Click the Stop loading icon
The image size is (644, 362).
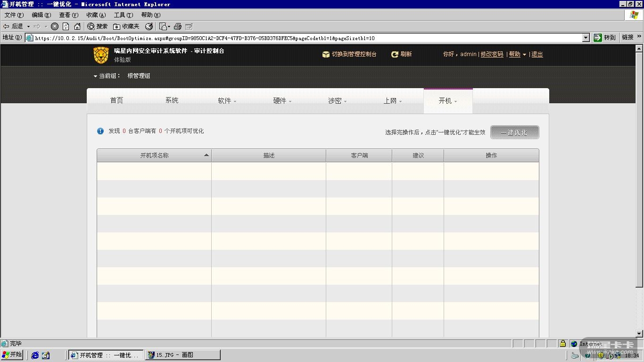coord(55,26)
